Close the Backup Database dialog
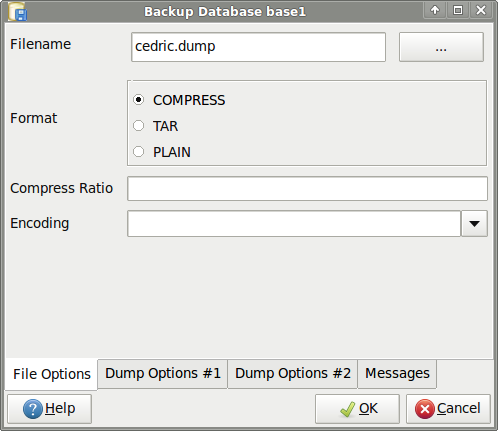The width and height of the screenshot is (498, 431). 481,10
